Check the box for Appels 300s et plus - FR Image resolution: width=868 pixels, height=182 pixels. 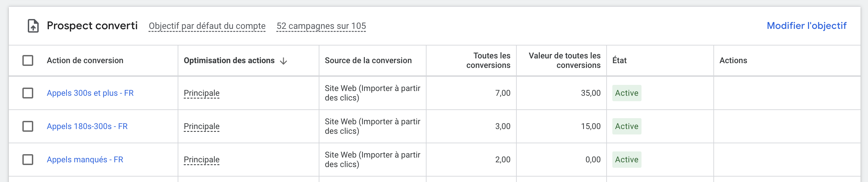(x=28, y=93)
